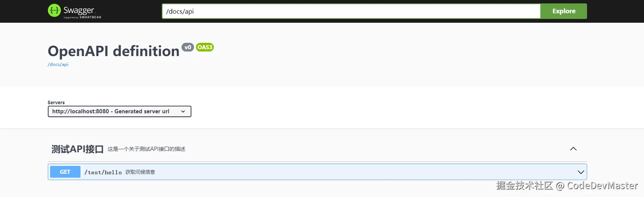Click the Explore button
Screen dimensions: 644x197
pos(563,11)
